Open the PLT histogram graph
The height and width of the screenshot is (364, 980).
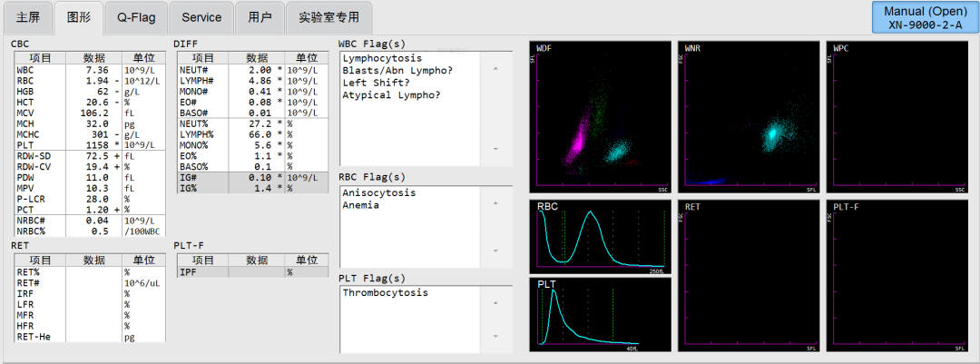tap(600, 313)
